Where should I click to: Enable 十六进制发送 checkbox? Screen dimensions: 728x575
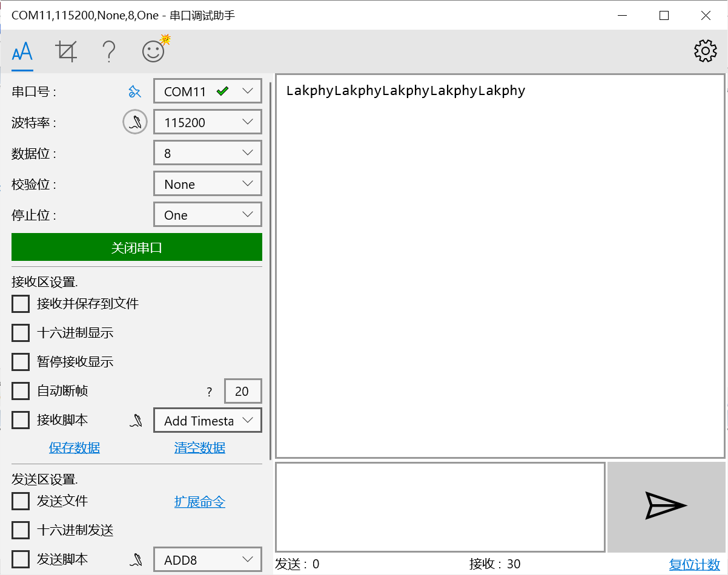(21, 530)
